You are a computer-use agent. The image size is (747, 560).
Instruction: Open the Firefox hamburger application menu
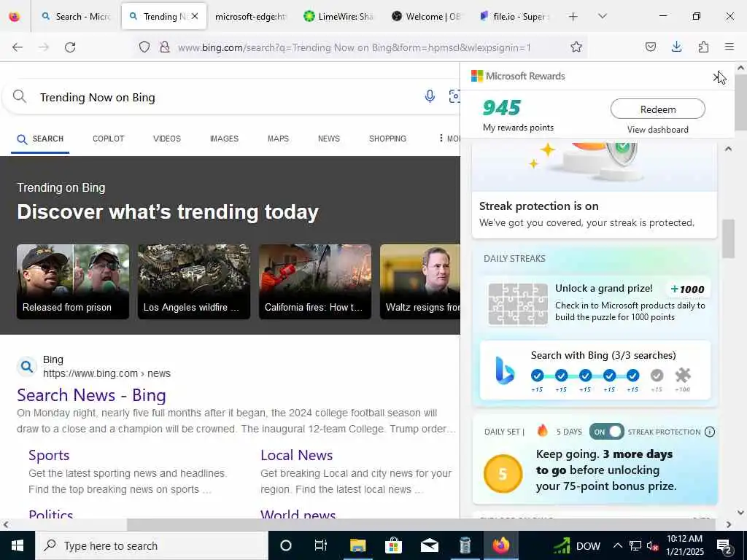pyautogui.click(x=729, y=47)
